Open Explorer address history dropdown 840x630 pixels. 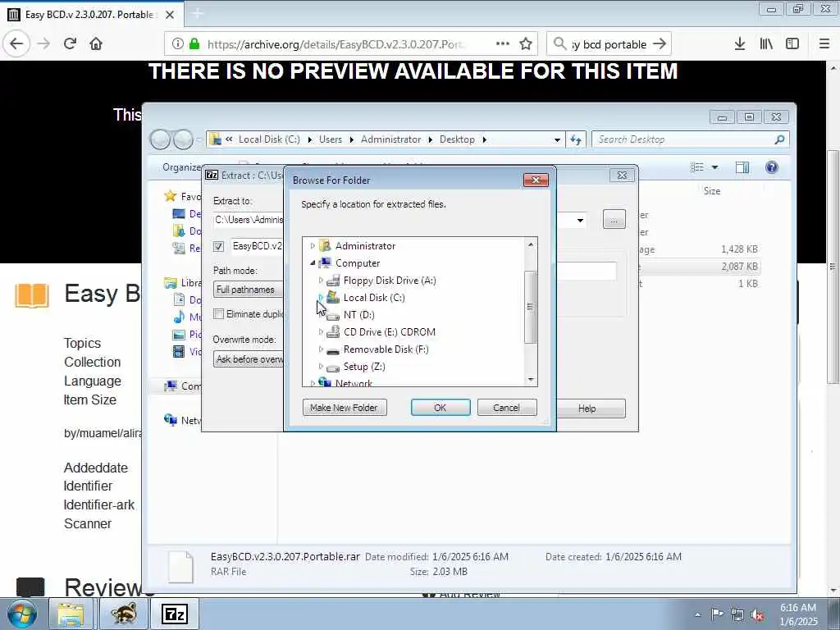click(x=557, y=139)
